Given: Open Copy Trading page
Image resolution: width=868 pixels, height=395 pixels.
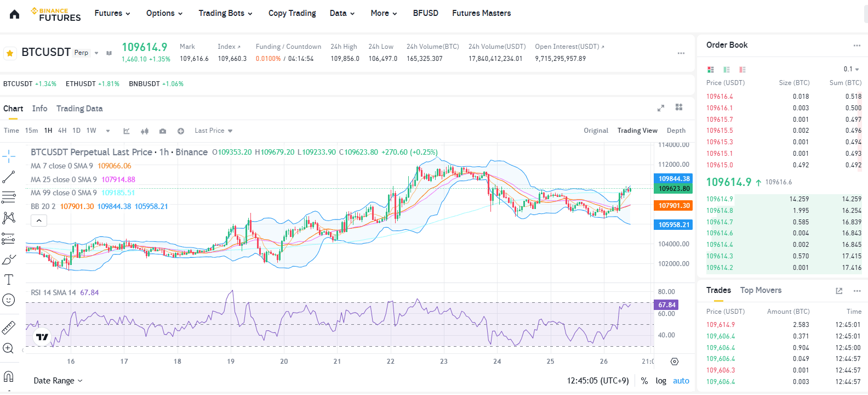Looking at the screenshot, I should [x=292, y=13].
